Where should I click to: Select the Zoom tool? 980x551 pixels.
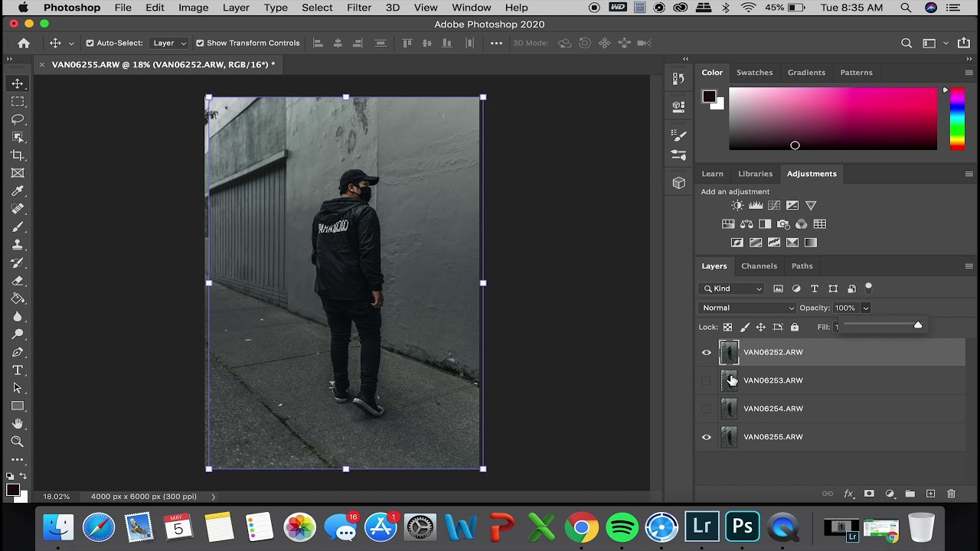[18, 442]
